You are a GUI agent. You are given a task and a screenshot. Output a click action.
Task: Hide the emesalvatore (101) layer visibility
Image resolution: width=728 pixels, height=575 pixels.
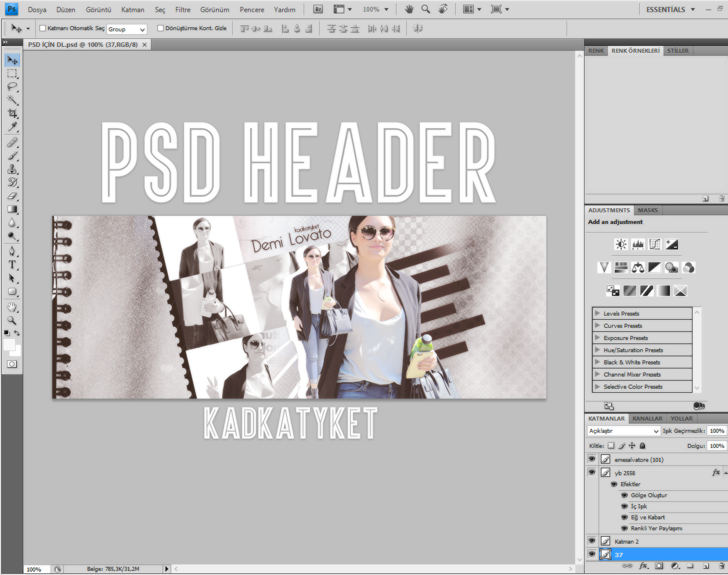pyautogui.click(x=592, y=459)
